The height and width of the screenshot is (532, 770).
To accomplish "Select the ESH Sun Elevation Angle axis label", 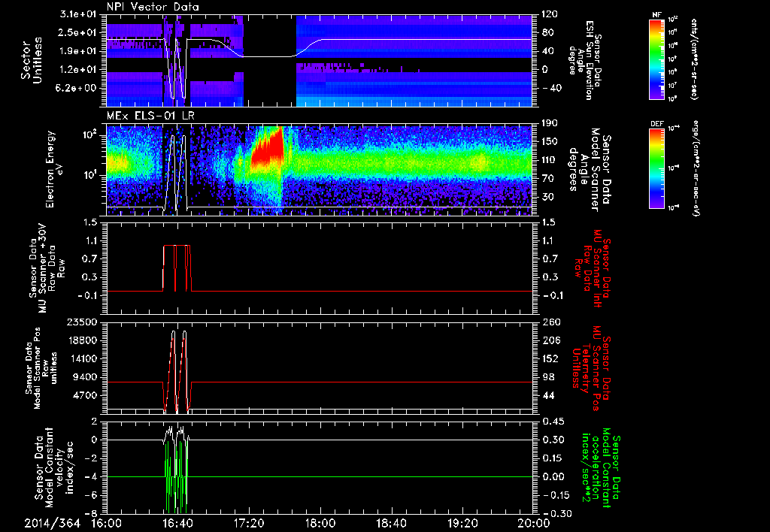I will pos(584,60).
